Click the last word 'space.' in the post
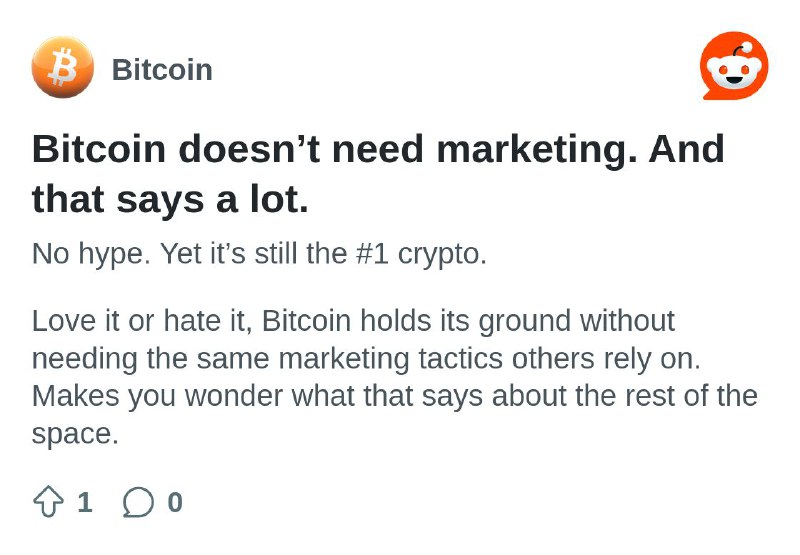The height and width of the screenshot is (555, 800). pos(75,435)
